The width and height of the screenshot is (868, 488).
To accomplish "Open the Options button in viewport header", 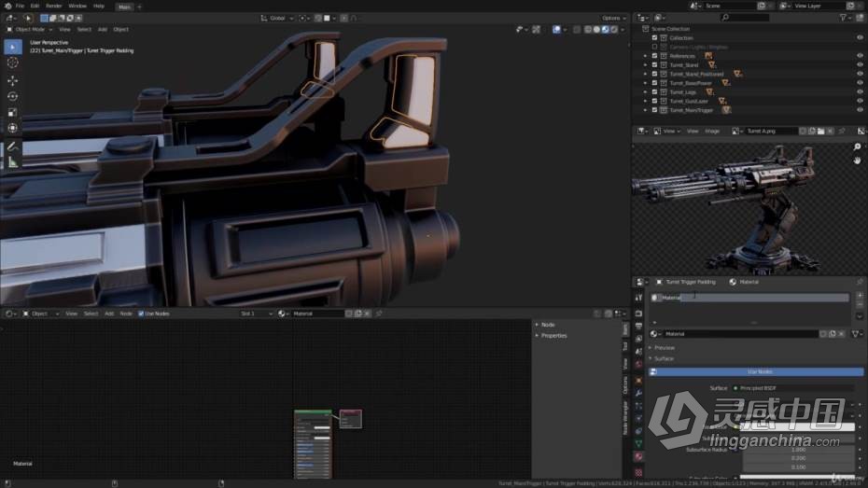I will [x=613, y=19].
